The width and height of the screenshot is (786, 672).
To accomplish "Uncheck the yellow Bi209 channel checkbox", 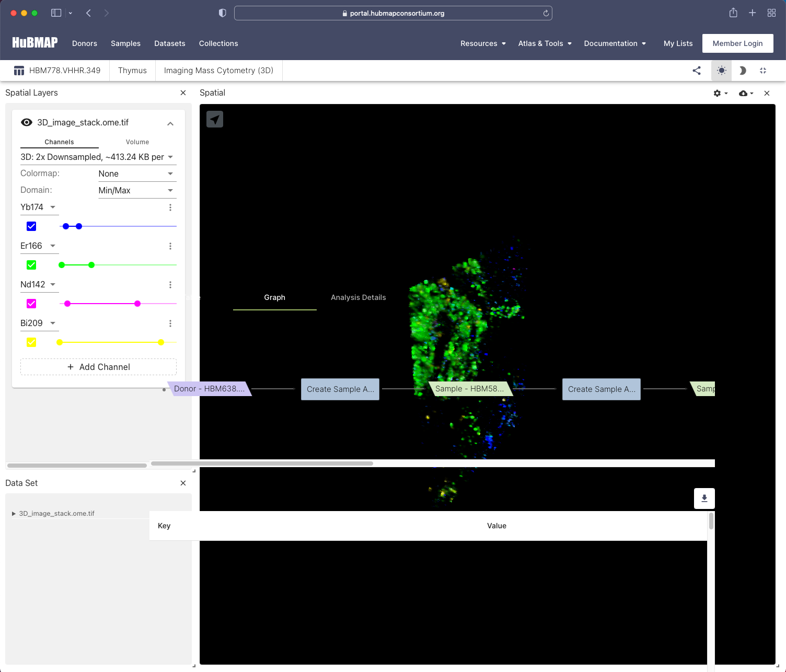I will click(x=31, y=342).
